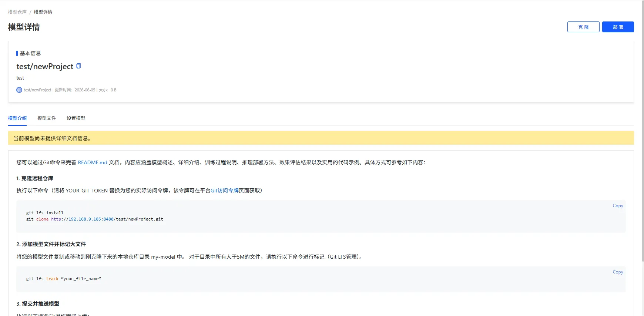Select the 设置模型 tab
This screenshot has height=316, width=644.
[x=76, y=118]
